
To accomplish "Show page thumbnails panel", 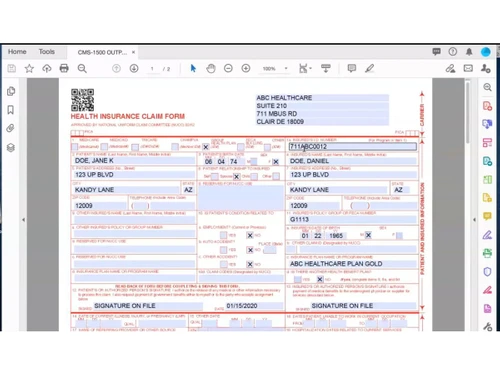I will coord(11,91).
